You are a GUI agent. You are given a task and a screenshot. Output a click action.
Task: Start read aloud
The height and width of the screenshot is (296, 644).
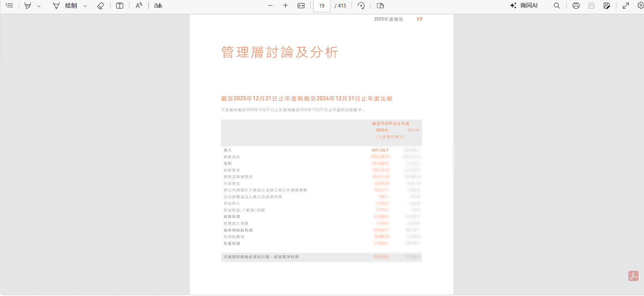(139, 5)
